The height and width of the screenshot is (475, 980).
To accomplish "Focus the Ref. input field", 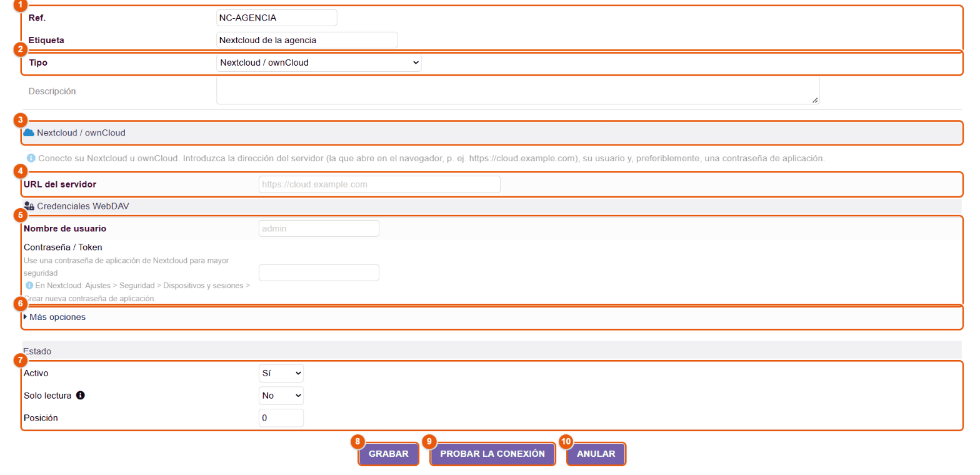I will pos(277,17).
